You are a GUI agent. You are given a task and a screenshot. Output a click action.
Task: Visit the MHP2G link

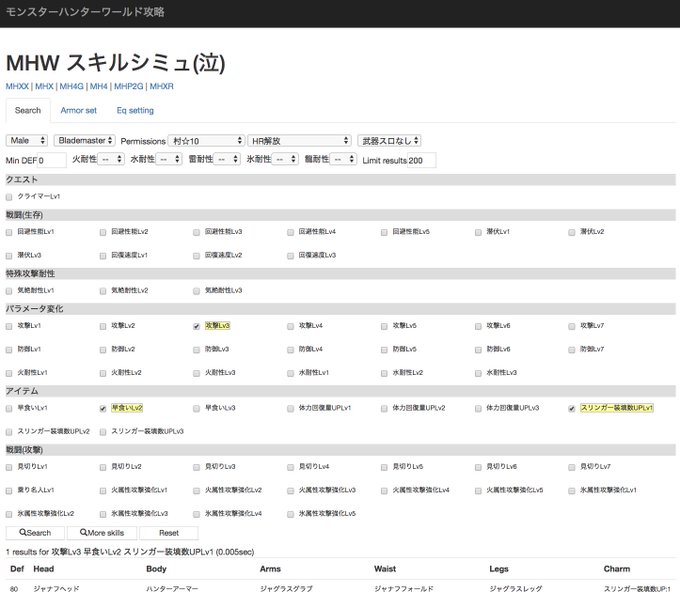click(x=128, y=86)
